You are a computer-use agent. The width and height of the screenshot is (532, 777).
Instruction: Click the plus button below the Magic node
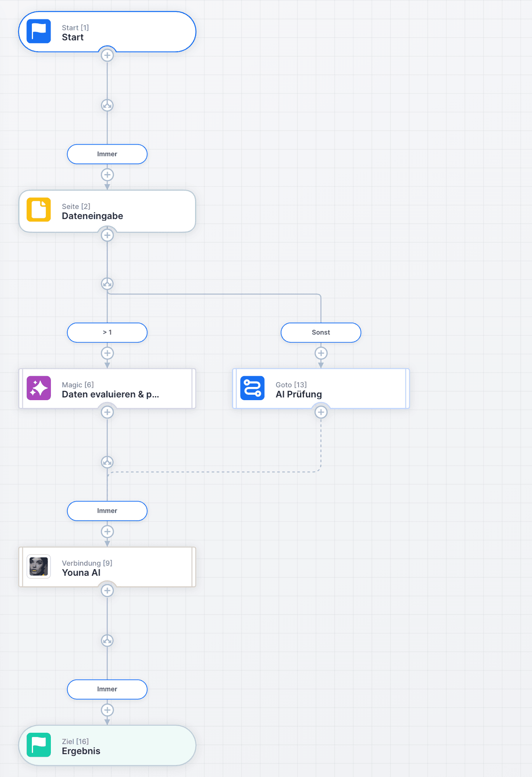107,412
